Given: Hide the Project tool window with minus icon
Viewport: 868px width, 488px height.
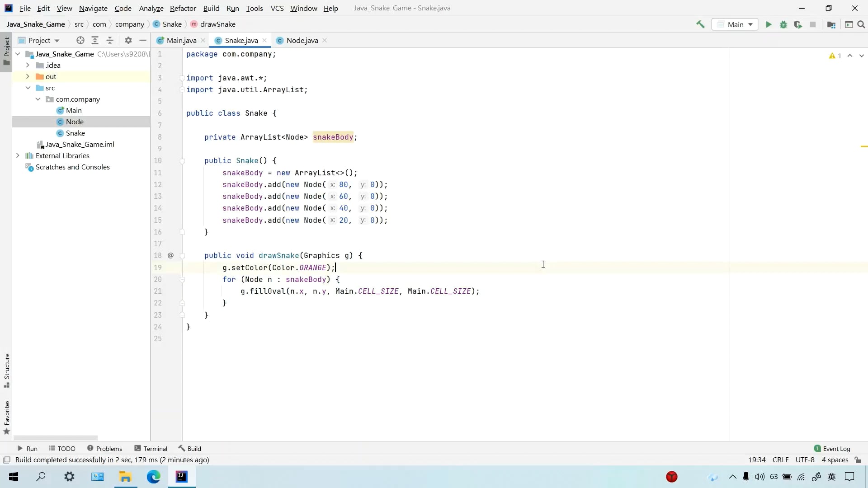Looking at the screenshot, I should tap(143, 40).
